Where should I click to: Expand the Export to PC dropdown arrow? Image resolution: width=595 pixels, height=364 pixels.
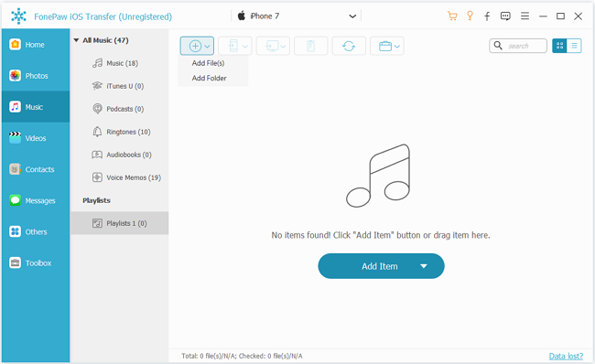point(283,47)
